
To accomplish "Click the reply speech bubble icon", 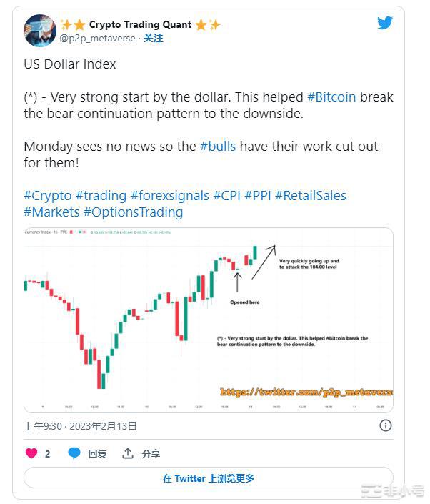I will click(x=74, y=453).
